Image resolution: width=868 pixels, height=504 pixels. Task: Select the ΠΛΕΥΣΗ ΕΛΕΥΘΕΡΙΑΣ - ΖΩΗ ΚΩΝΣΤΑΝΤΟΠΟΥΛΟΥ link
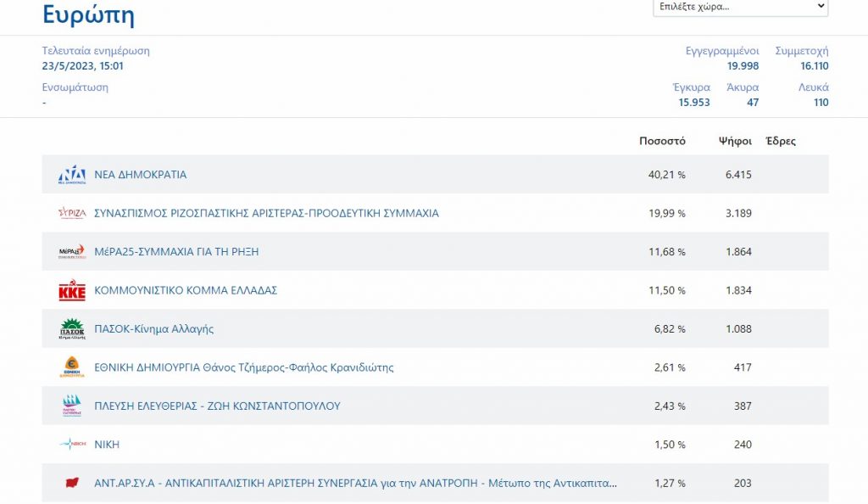217,406
